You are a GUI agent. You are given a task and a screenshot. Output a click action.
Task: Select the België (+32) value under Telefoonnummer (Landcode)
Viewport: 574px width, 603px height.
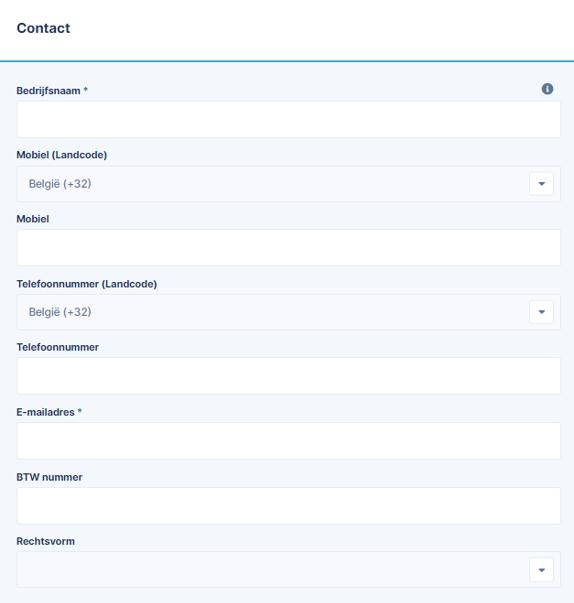pos(60,312)
